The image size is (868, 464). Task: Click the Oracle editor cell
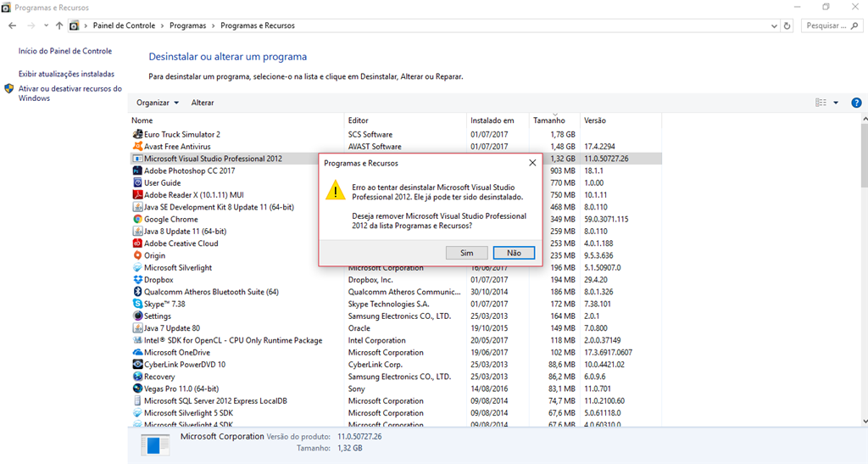pyautogui.click(x=359, y=328)
